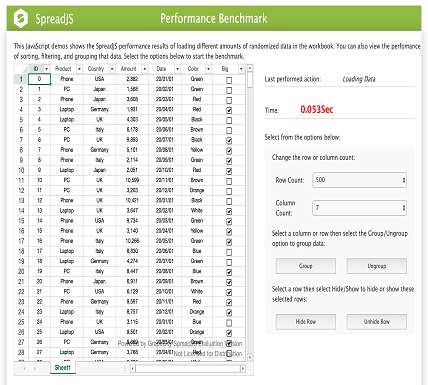The height and width of the screenshot is (385, 428).
Task: Select the ID column header
Action: tap(36, 69)
